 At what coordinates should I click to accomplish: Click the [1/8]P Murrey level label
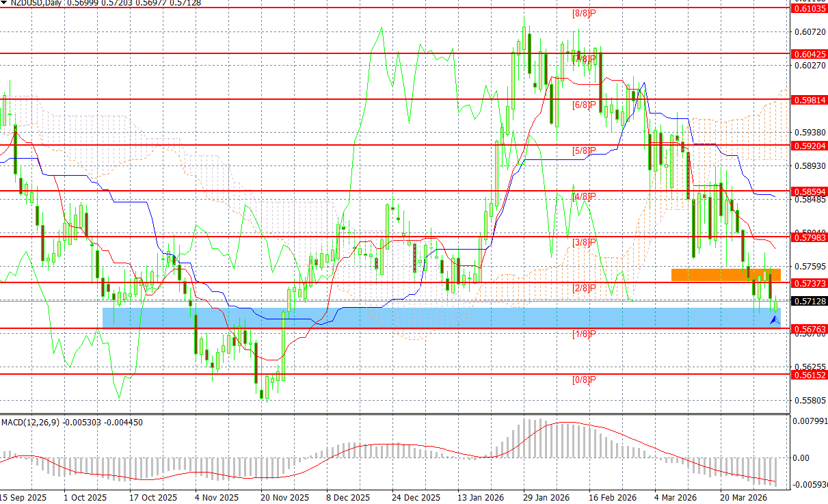pyautogui.click(x=585, y=334)
